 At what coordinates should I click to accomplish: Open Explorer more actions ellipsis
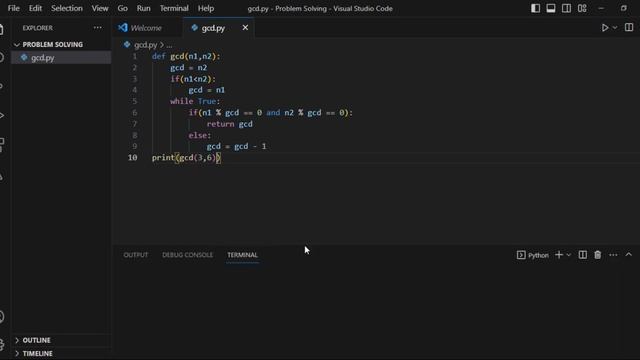pyautogui.click(x=98, y=28)
